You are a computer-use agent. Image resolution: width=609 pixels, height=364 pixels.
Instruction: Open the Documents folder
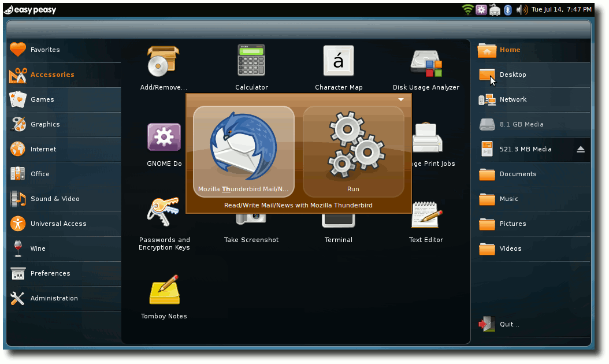[x=533, y=174]
